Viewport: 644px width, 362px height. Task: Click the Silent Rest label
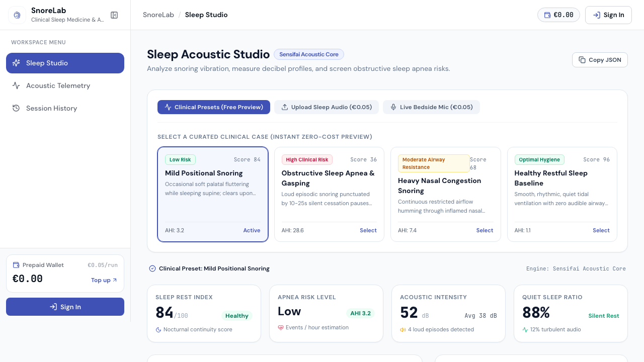pyautogui.click(x=604, y=316)
